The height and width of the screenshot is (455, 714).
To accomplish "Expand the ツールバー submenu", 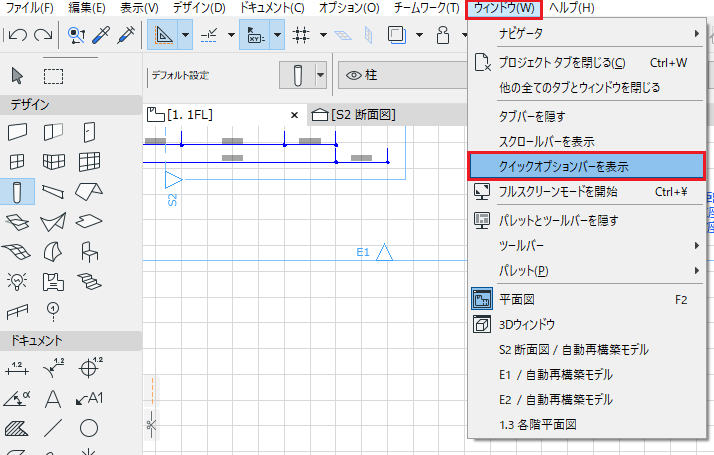I will [587, 245].
